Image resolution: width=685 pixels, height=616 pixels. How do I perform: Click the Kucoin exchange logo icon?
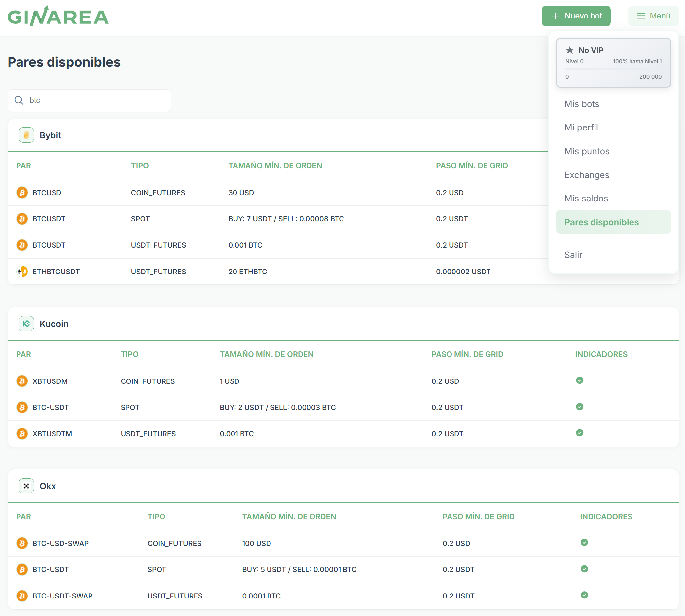coord(26,324)
